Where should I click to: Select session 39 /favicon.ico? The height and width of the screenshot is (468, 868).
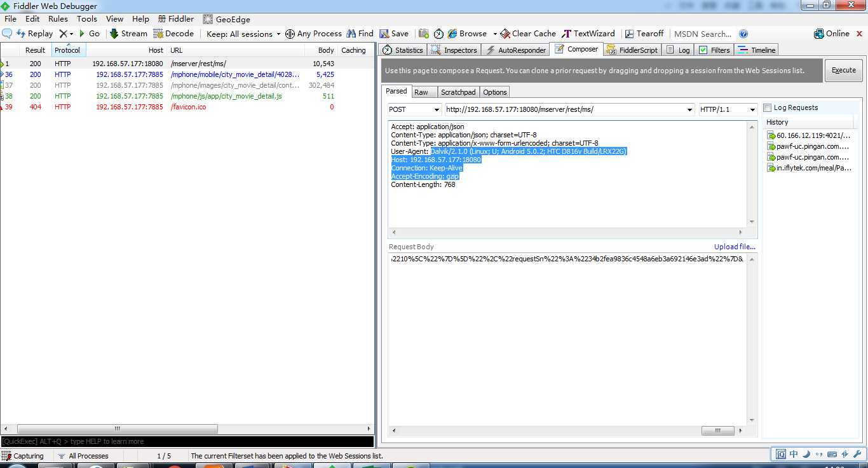187,107
